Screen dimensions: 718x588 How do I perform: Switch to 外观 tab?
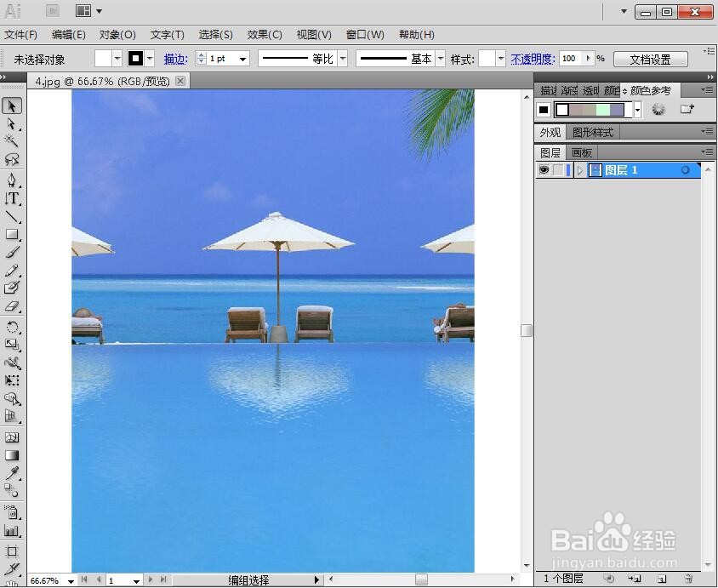point(550,133)
